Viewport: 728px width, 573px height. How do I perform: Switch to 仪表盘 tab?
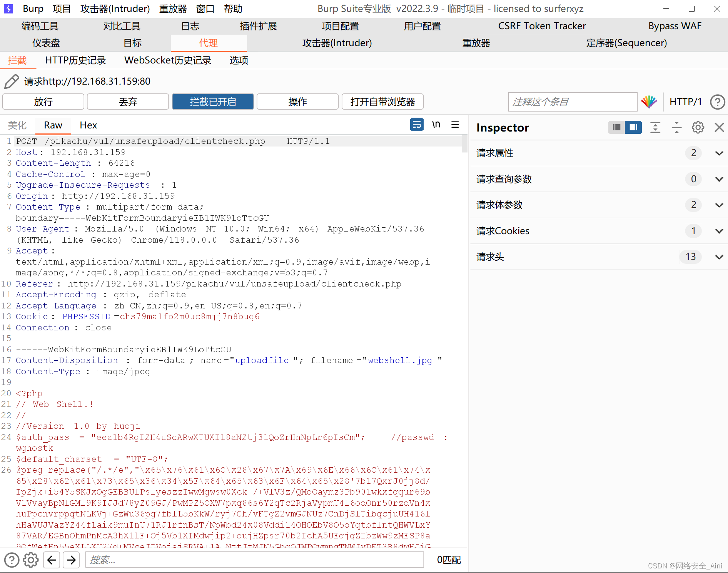coord(46,43)
